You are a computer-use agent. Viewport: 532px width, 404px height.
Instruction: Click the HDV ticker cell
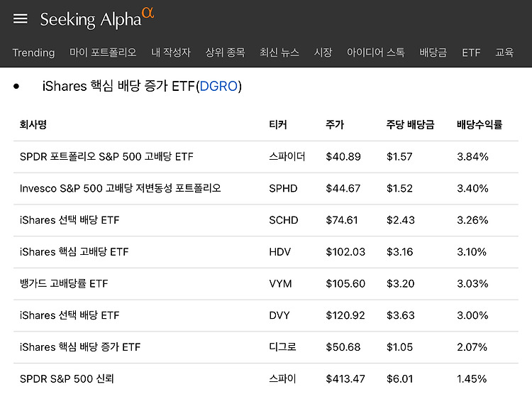pyautogui.click(x=279, y=252)
